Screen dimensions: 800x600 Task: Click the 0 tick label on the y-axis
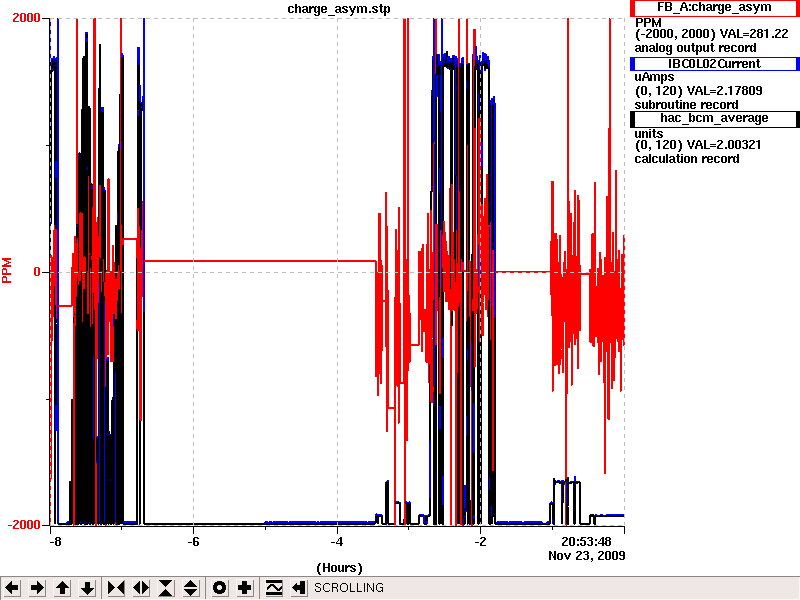pos(37,272)
